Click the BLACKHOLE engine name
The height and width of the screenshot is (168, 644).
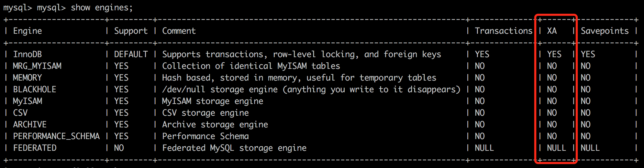pos(34,90)
